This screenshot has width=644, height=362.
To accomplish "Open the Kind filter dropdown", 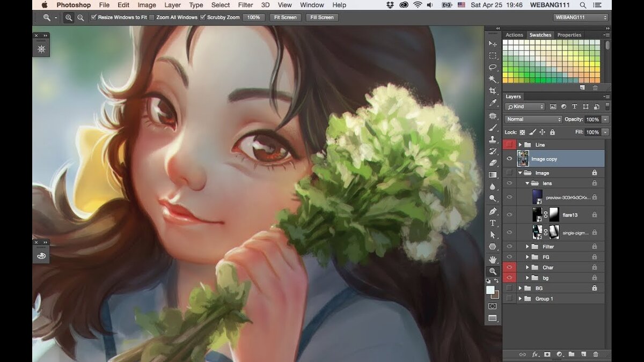I will pyautogui.click(x=525, y=107).
